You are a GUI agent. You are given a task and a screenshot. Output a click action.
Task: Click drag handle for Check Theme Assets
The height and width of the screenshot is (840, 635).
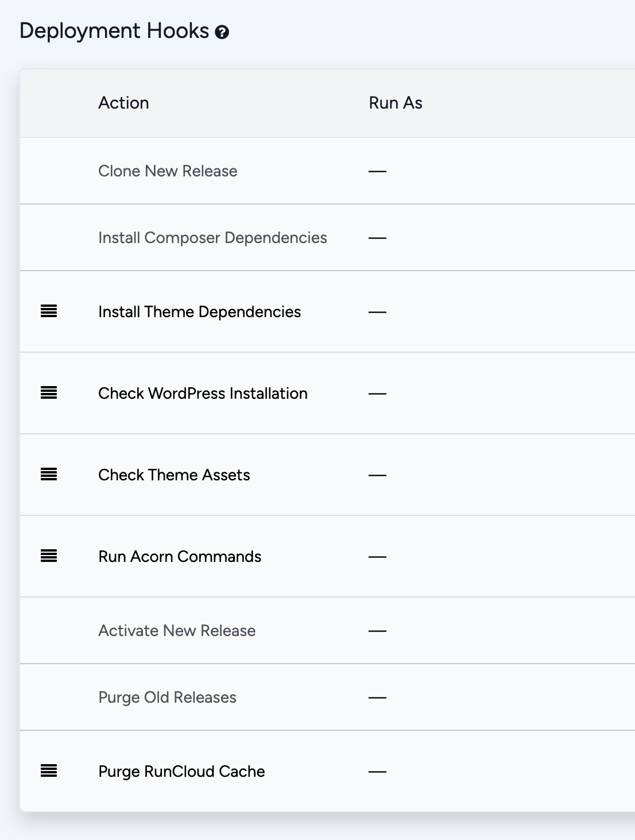49,475
